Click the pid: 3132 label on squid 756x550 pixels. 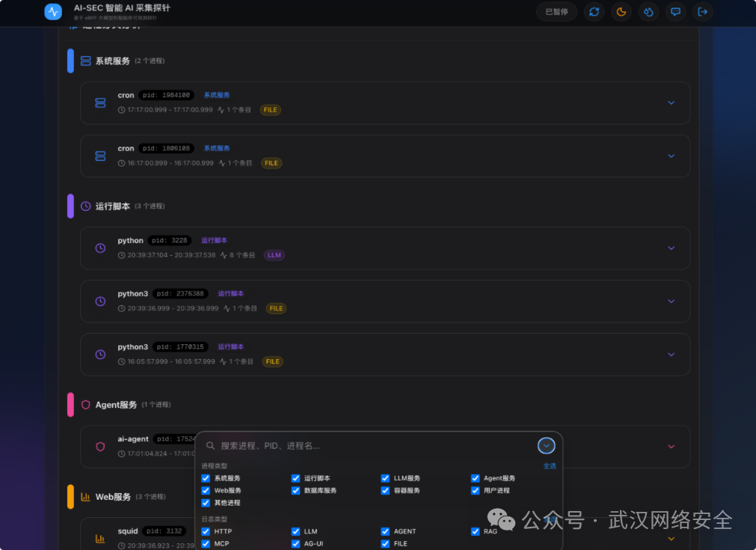click(x=165, y=531)
